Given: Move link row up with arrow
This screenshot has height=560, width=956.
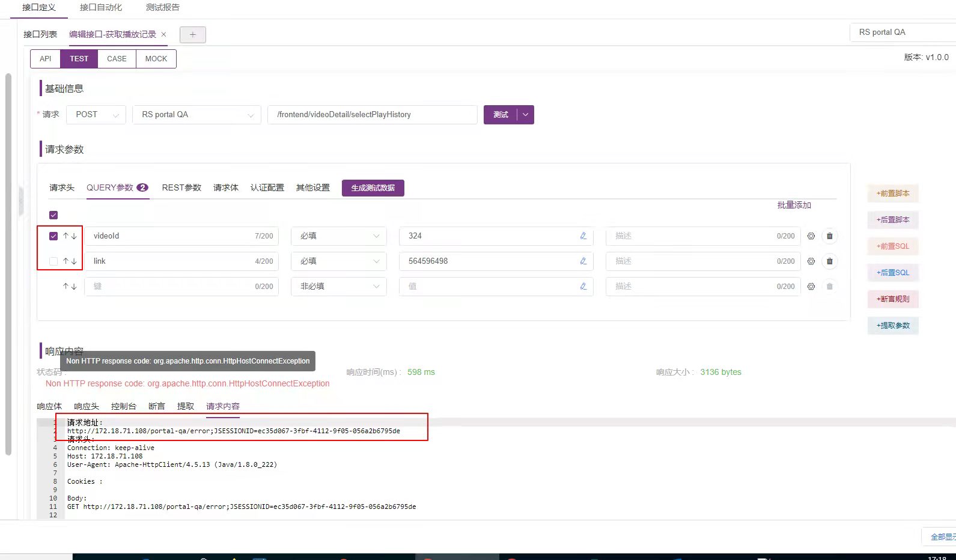Looking at the screenshot, I should (65, 261).
